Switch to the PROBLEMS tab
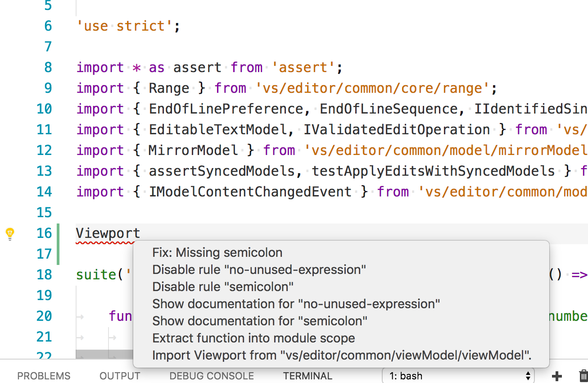Image resolution: width=588 pixels, height=383 pixels. tap(43, 375)
